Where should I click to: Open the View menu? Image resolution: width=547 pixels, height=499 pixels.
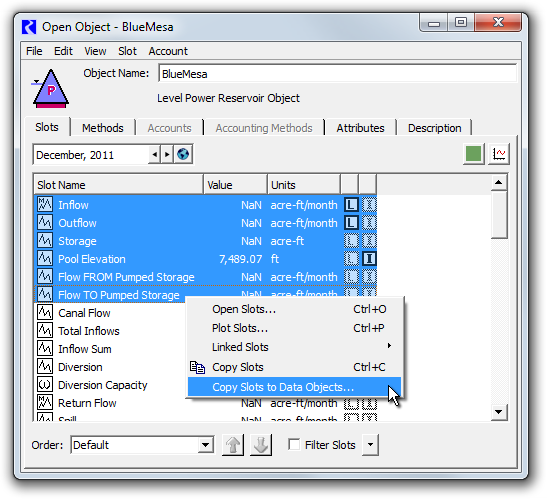[x=95, y=51]
